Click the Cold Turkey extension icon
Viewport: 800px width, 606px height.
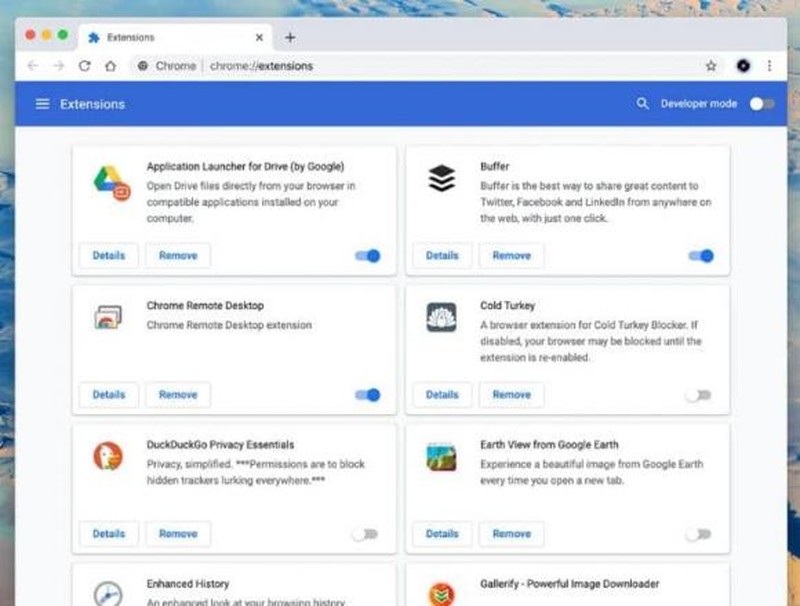[441, 317]
